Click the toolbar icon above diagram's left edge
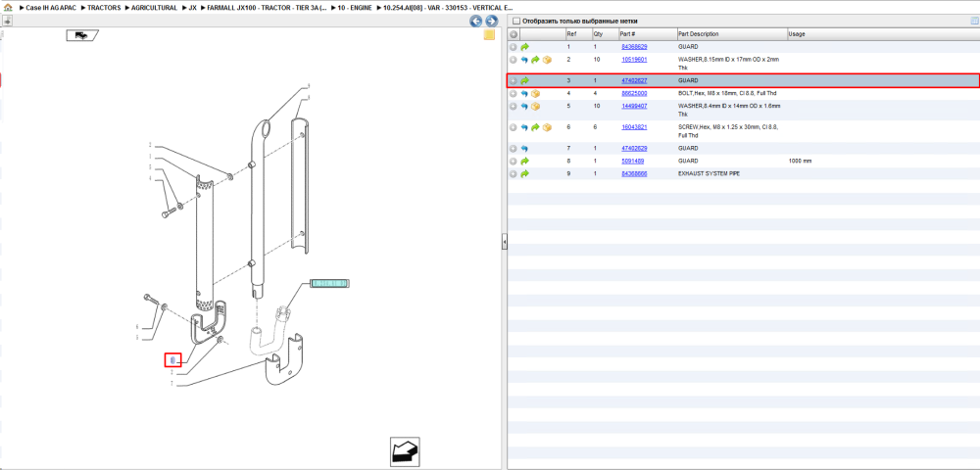The image size is (980, 470). tap(7, 22)
